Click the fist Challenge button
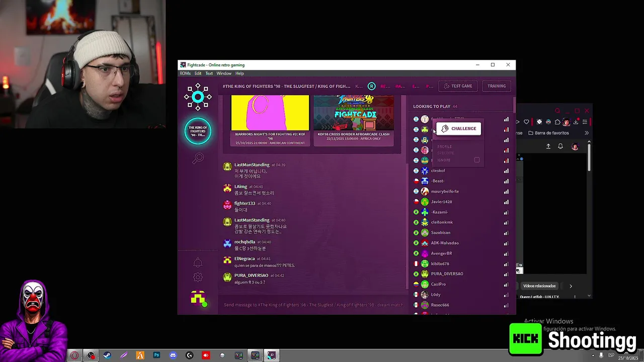This screenshot has width=644, height=362. (458, 129)
